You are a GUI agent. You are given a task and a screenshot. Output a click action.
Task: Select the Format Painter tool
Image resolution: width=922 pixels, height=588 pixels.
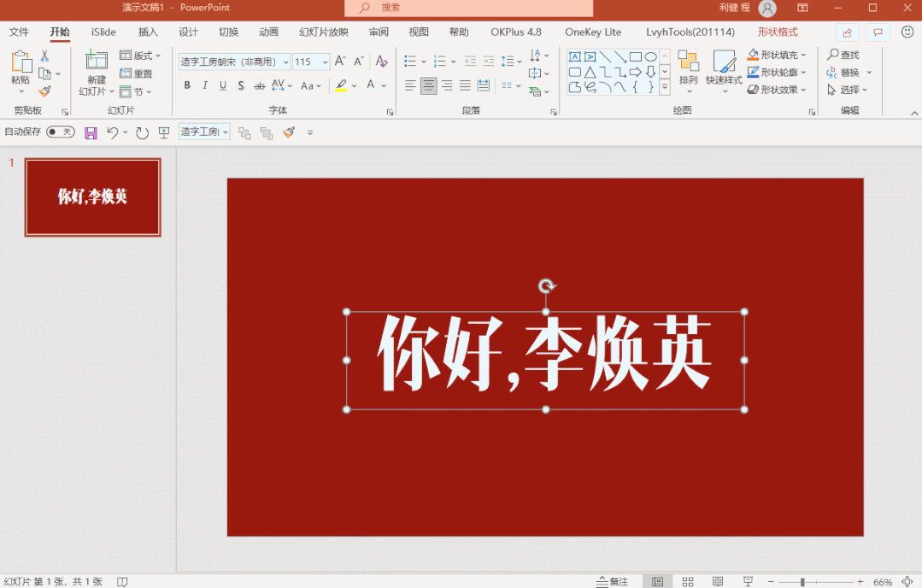coord(46,91)
